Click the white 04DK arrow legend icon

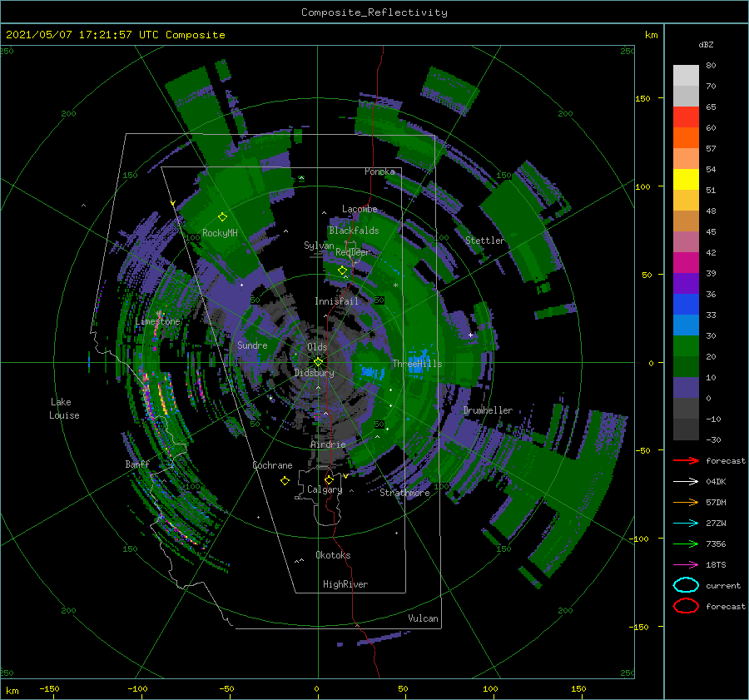(x=686, y=481)
